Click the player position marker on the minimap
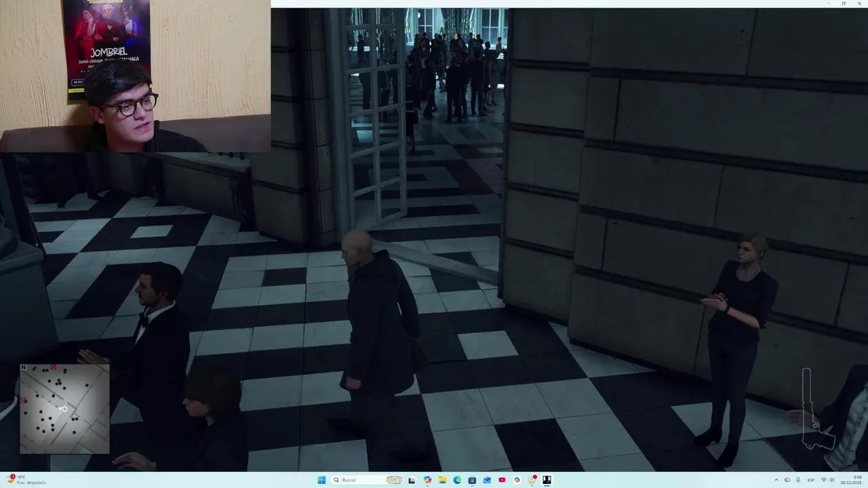 (63, 409)
